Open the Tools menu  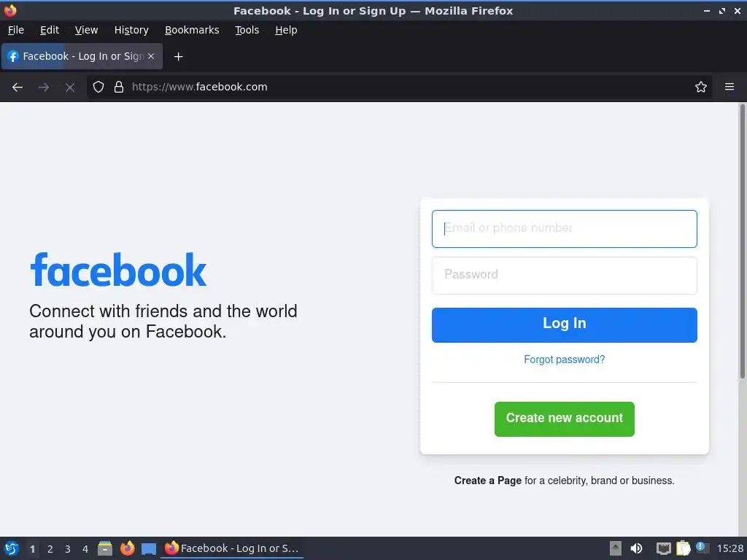point(247,30)
